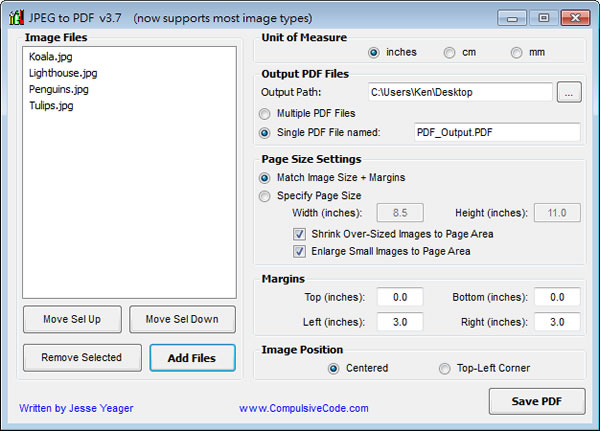The height and width of the screenshot is (431, 600).
Task: Click the page Width field
Action: tap(400, 213)
